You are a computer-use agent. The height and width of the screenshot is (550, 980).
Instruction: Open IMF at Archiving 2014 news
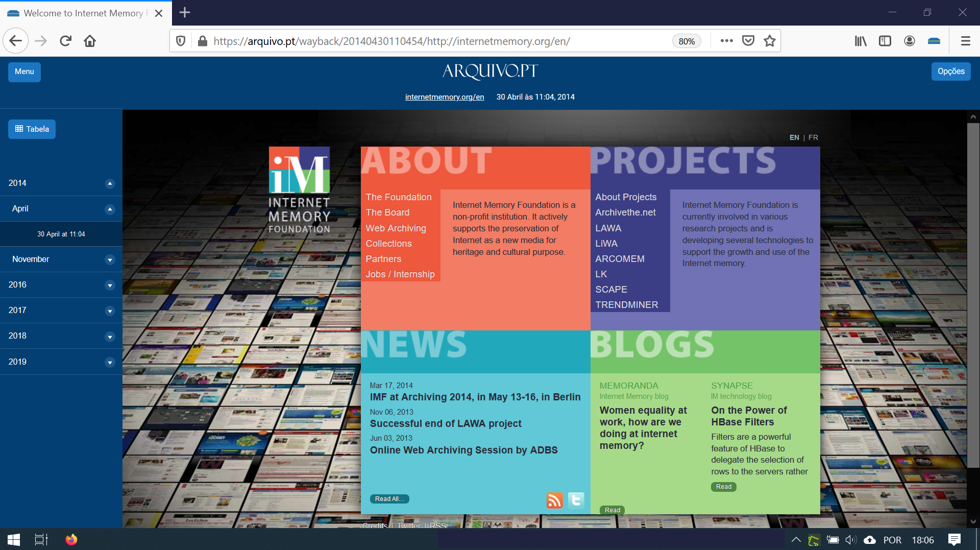point(475,397)
